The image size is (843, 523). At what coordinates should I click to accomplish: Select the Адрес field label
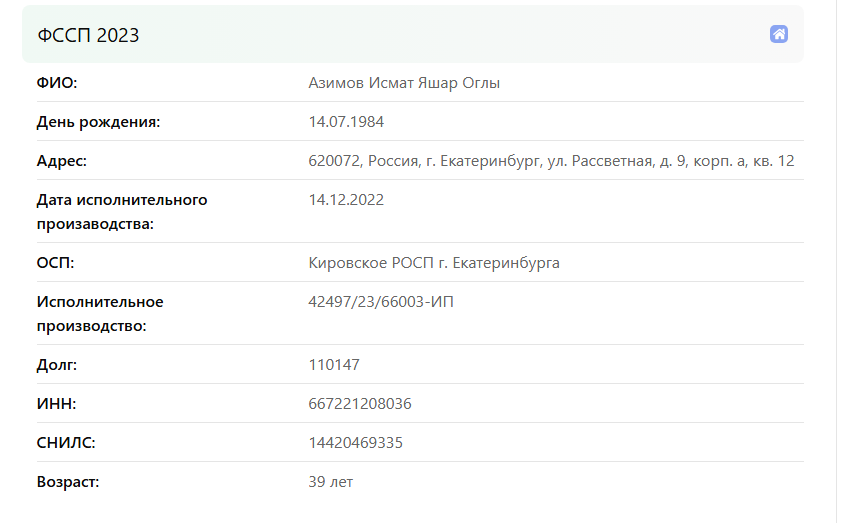[x=62, y=161]
